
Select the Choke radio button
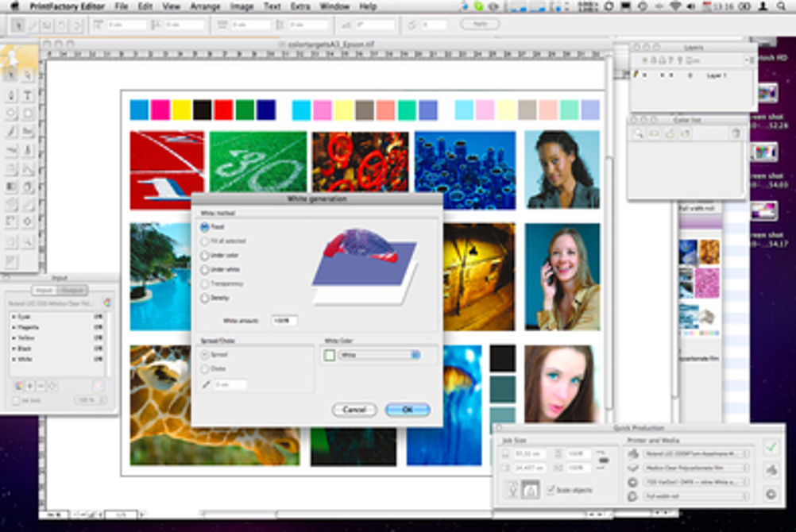pos(205,369)
